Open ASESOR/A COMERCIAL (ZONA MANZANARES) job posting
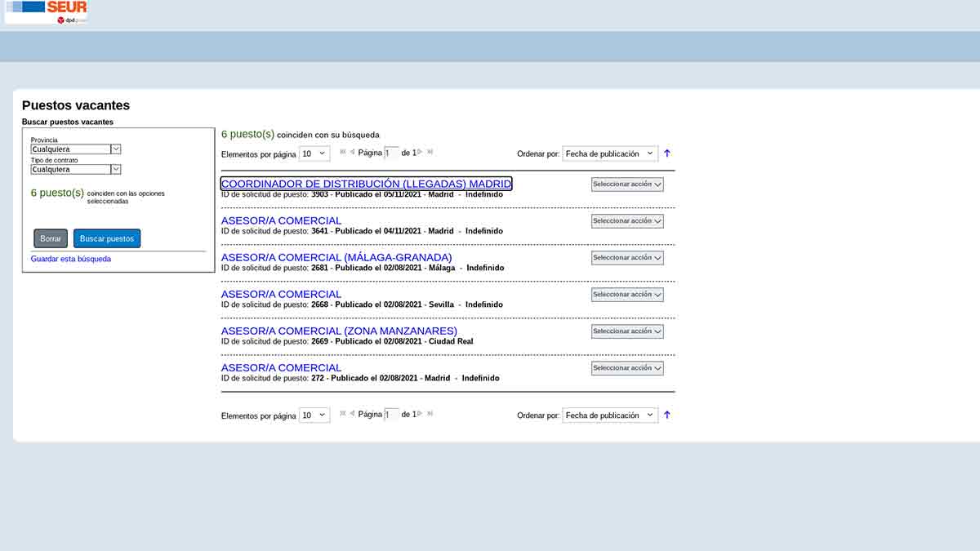Image resolution: width=980 pixels, height=551 pixels. pos(339,331)
